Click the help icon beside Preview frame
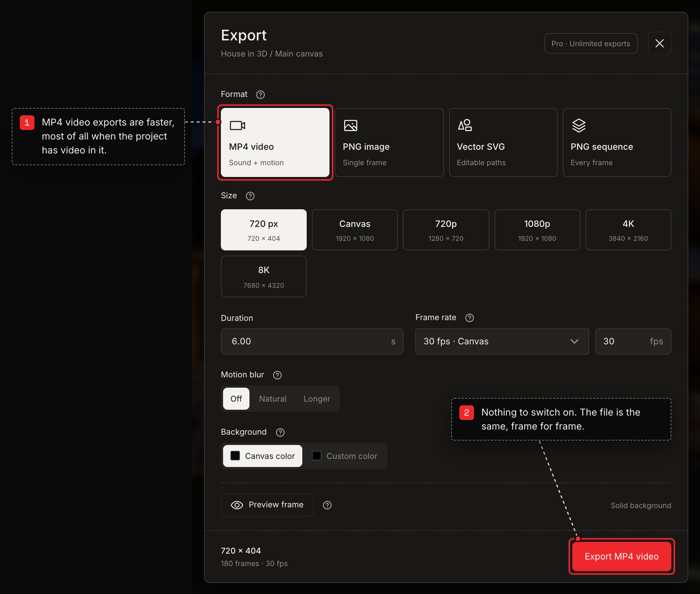 point(327,505)
